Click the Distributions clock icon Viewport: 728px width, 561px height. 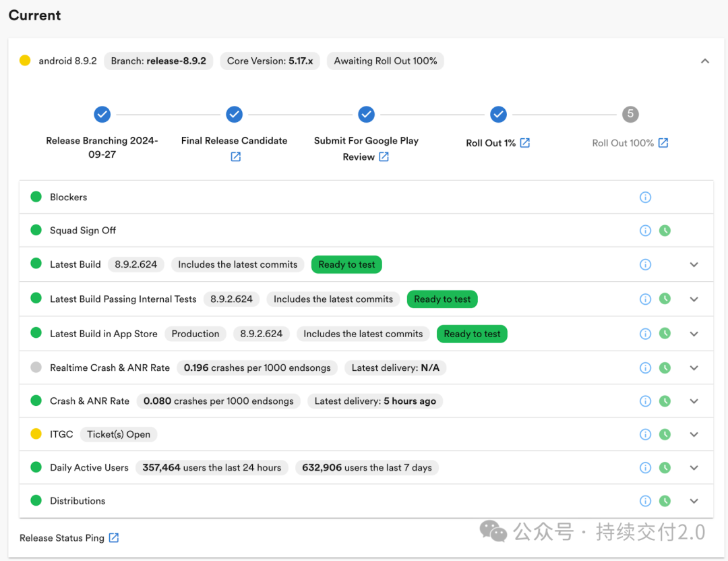(x=665, y=501)
